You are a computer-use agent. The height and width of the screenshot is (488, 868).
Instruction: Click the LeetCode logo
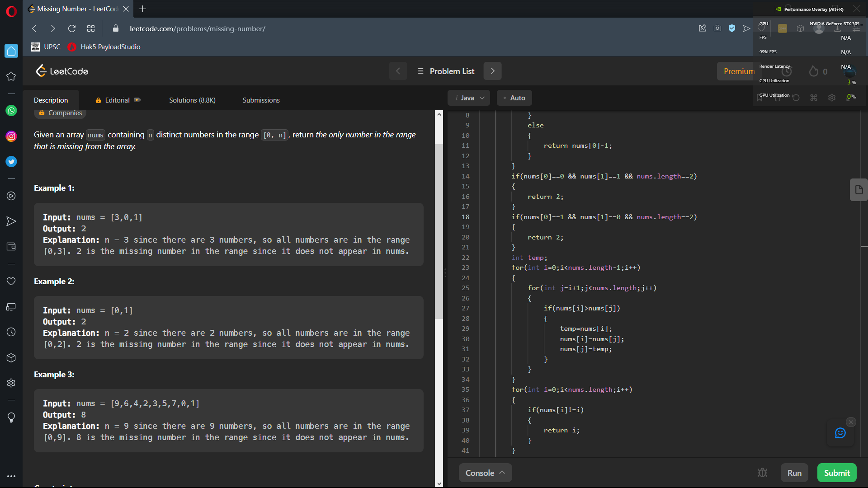tap(62, 71)
